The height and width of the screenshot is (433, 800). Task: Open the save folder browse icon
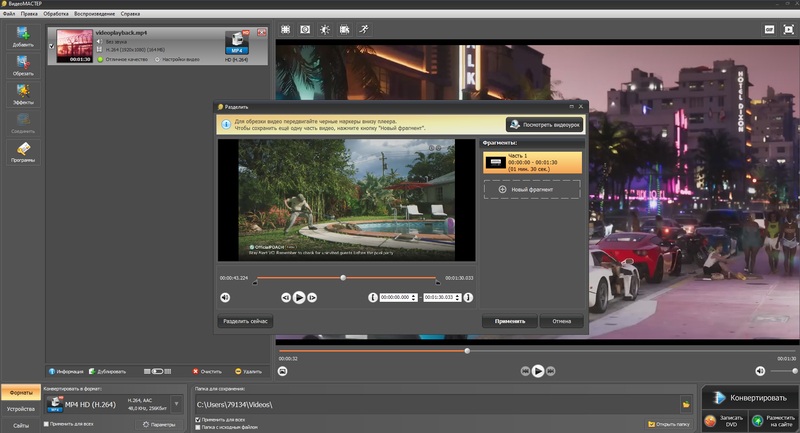[686, 404]
